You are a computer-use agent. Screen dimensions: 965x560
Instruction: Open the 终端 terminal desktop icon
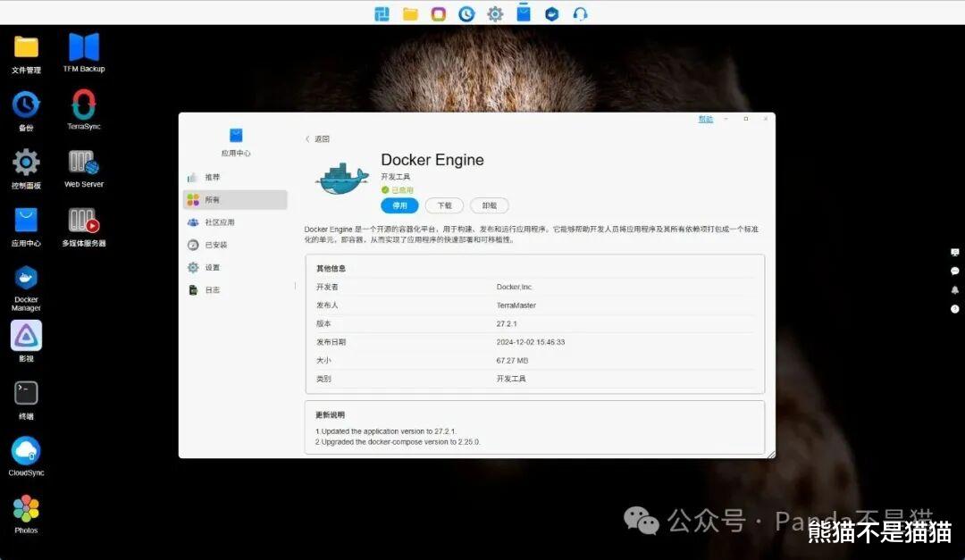coord(26,400)
